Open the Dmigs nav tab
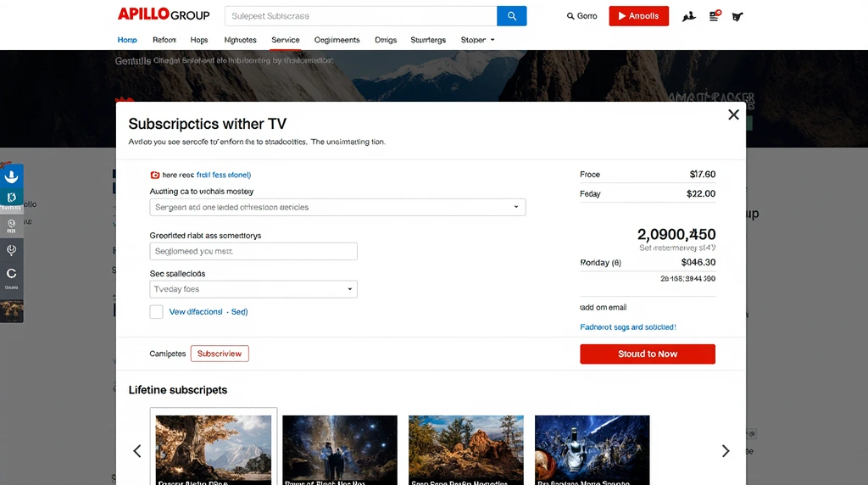This screenshot has width=868, height=485. (386, 40)
